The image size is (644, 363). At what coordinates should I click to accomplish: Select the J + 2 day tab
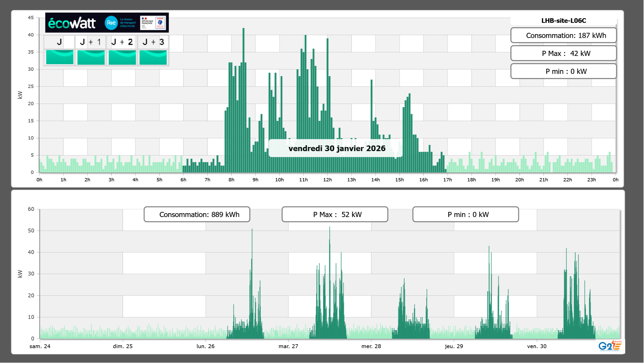coord(122,42)
